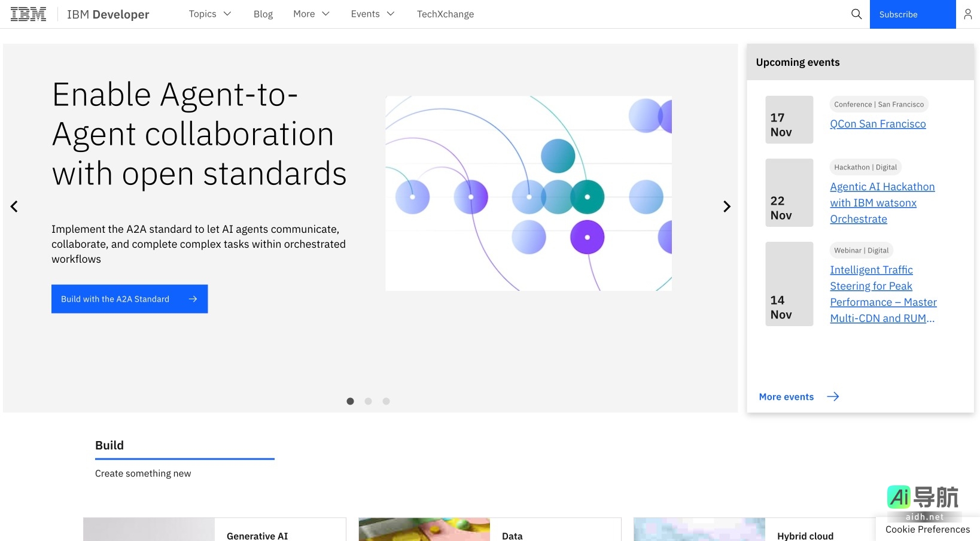Select TechXchange in the navigation bar
The height and width of the screenshot is (541, 980).
point(445,14)
